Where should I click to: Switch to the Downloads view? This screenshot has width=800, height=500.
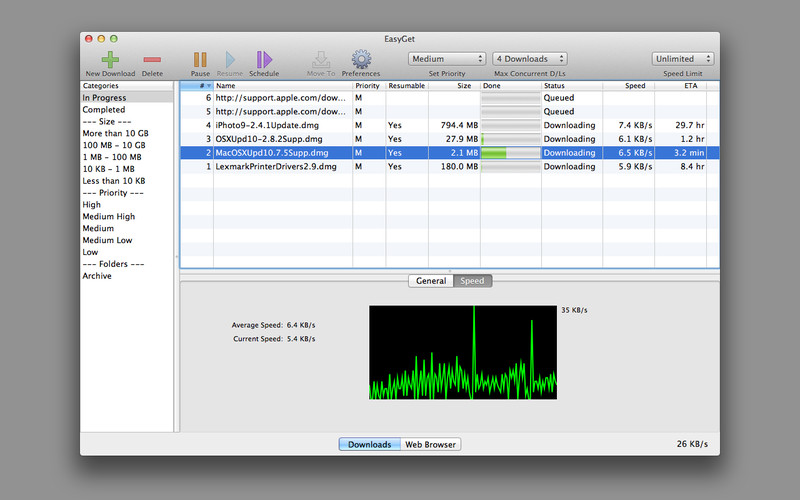coord(369,444)
